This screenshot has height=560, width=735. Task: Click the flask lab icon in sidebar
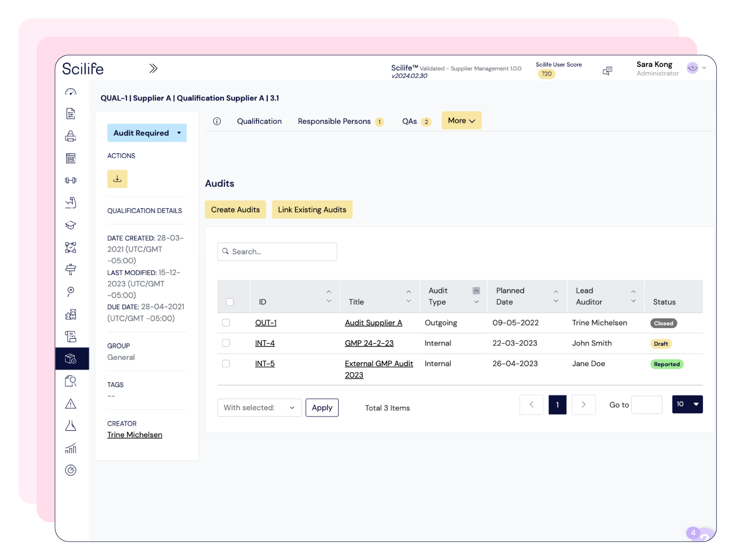pyautogui.click(x=71, y=426)
